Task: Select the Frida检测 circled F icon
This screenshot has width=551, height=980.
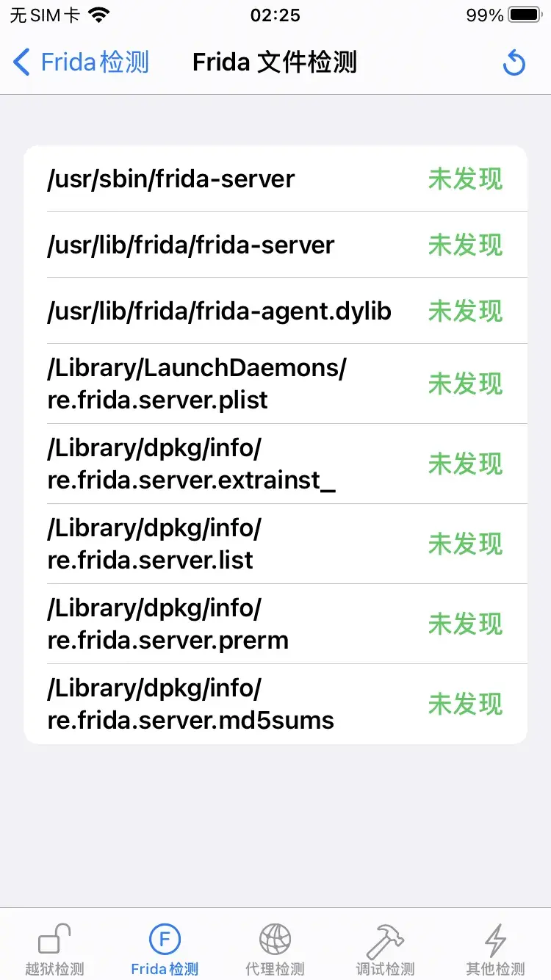Action: pyautogui.click(x=165, y=939)
